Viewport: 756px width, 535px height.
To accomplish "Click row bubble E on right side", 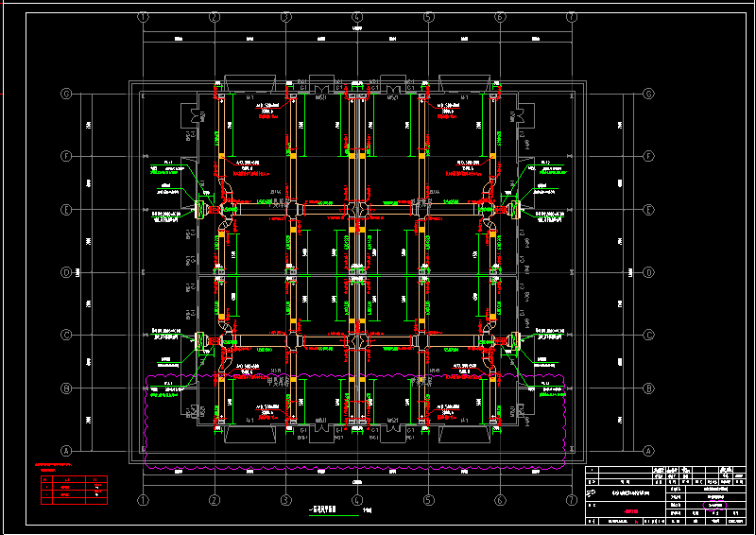I will click(648, 210).
